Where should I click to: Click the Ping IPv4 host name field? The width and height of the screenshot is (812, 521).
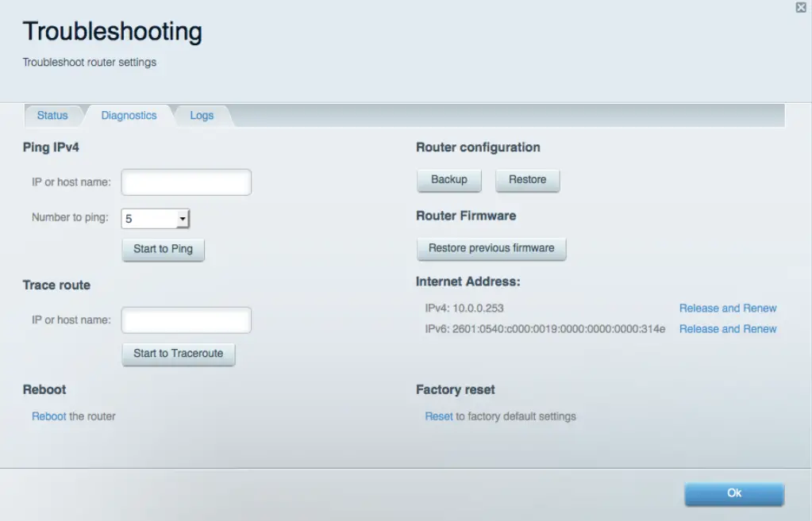186,182
